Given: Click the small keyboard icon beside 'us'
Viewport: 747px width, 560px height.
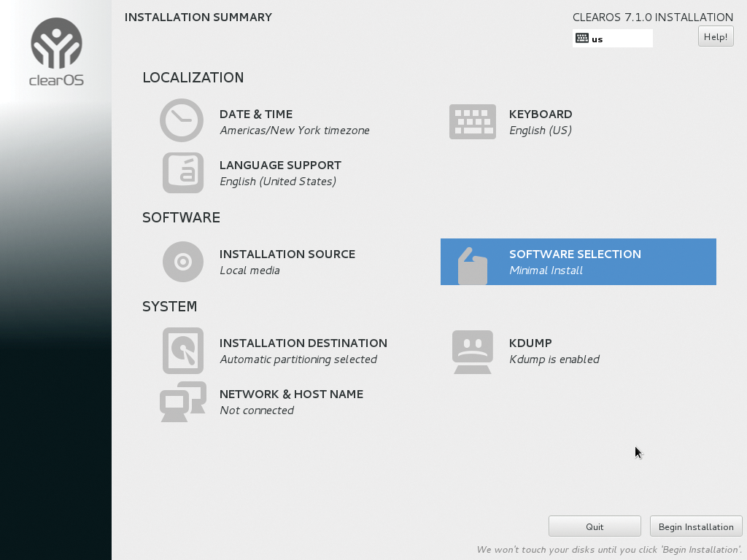Looking at the screenshot, I should [581, 39].
